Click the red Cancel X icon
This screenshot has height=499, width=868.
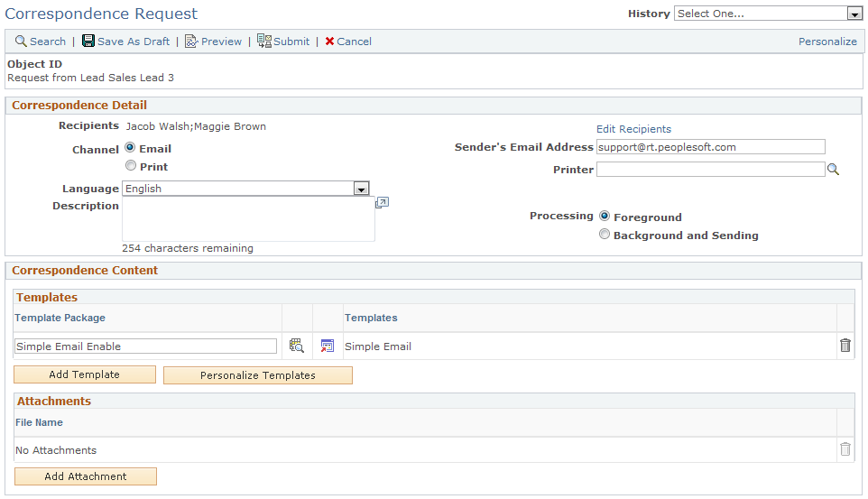pos(329,42)
